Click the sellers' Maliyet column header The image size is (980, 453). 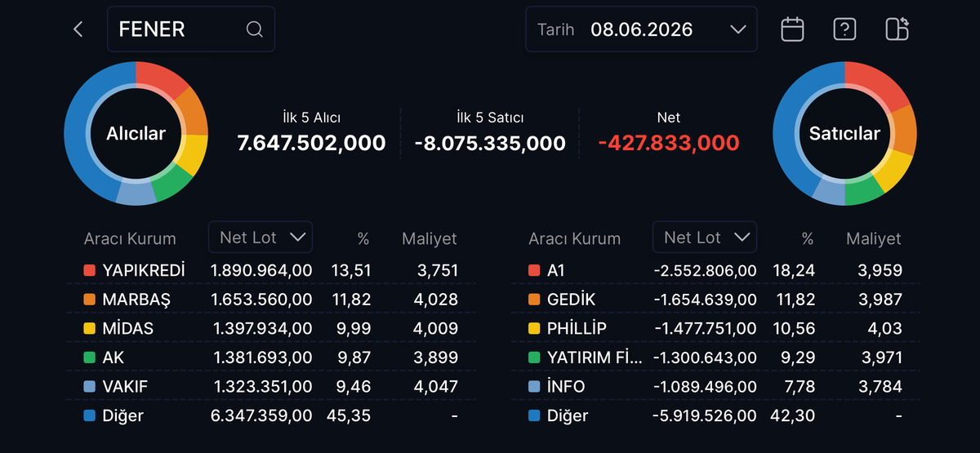click(x=873, y=239)
